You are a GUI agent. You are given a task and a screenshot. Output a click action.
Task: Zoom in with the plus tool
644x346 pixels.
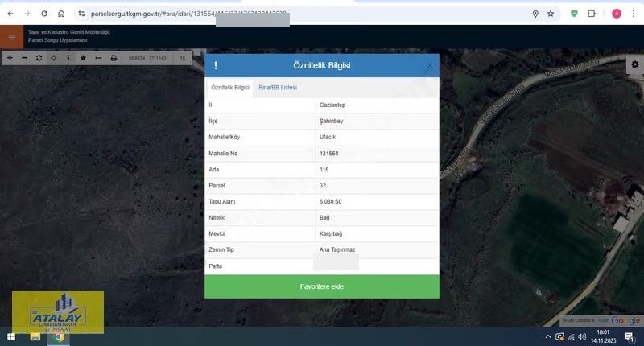[x=10, y=58]
